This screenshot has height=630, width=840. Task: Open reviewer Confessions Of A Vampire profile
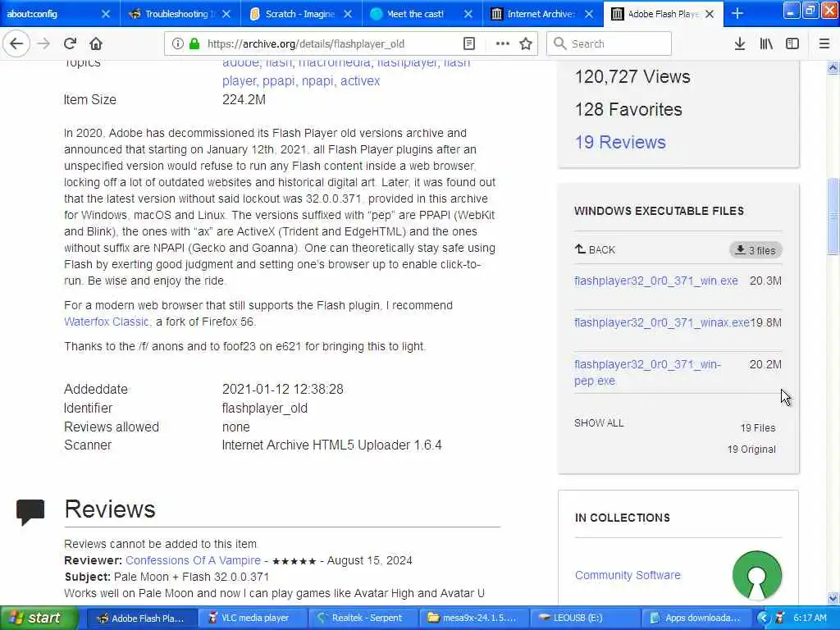pyautogui.click(x=193, y=560)
